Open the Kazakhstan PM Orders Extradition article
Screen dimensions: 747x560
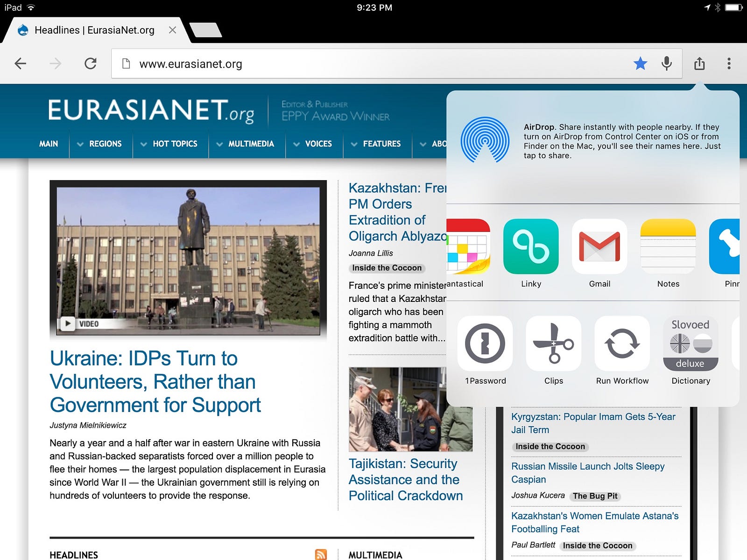tap(398, 212)
